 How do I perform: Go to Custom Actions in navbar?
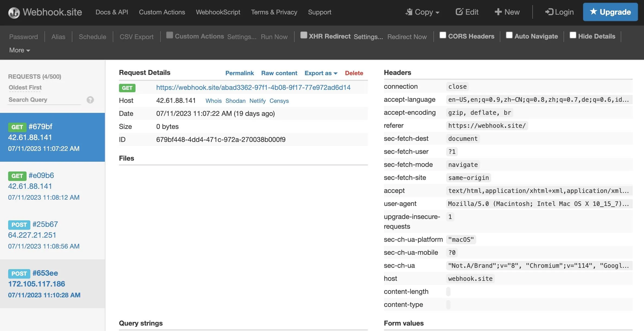(162, 12)
